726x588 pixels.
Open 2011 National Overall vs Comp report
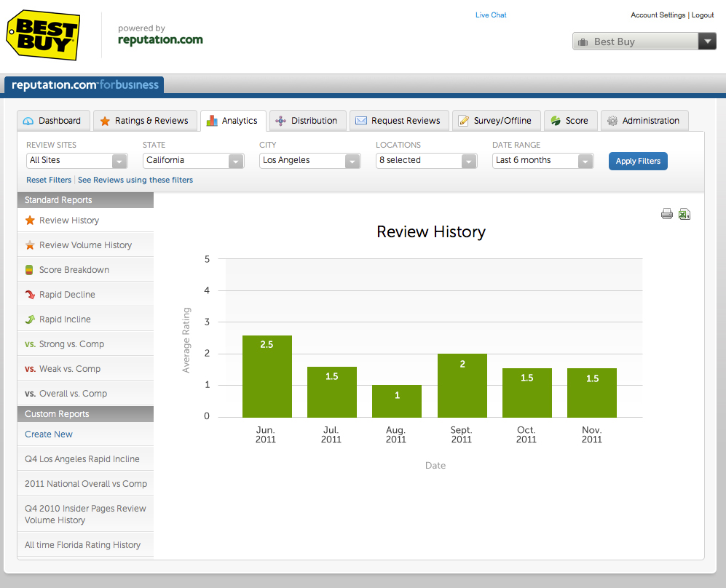[x=85, y=484]
